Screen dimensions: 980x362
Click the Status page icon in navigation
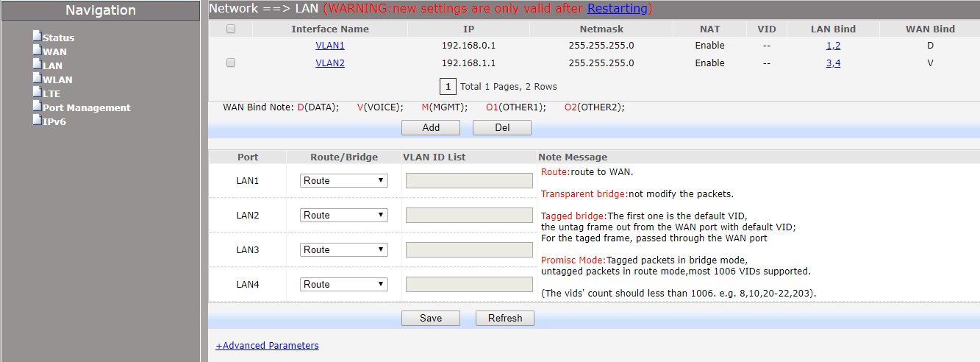[x=37, y=36]
